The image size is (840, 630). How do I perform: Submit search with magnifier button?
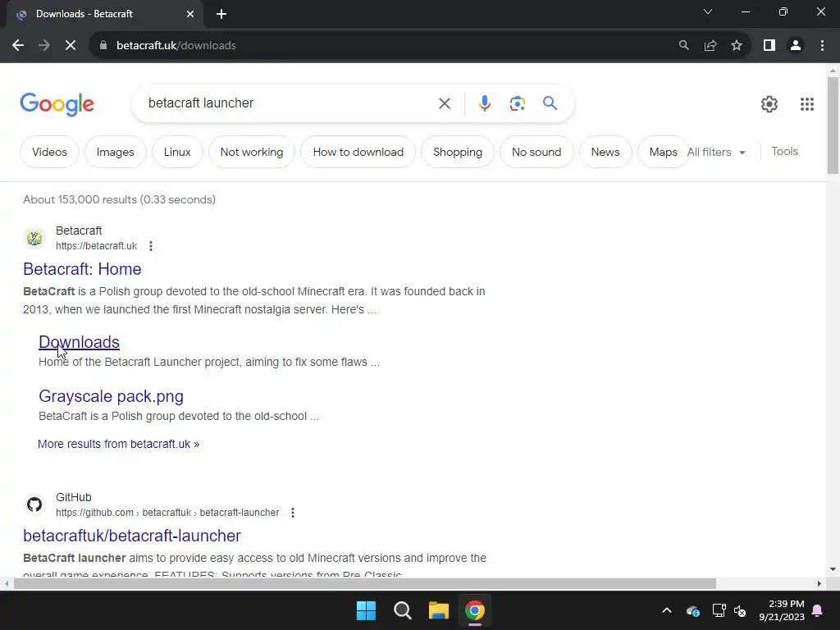coord(550,103)
